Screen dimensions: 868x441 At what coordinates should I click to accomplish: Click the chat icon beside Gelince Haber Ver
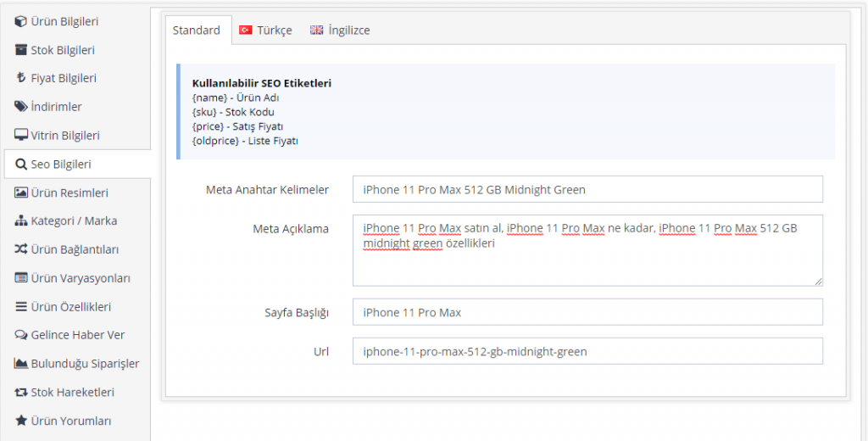(21, 335)
